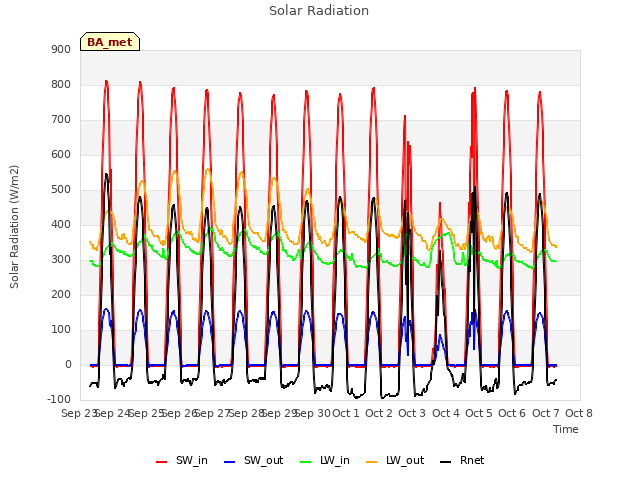
Task: Click the 100 y-axis tick label
Action: [x=61, y=330]
